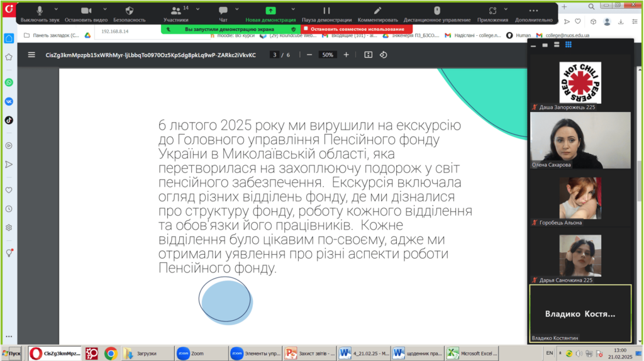Open Панель закладок bookmarks folder

[52, 35]
